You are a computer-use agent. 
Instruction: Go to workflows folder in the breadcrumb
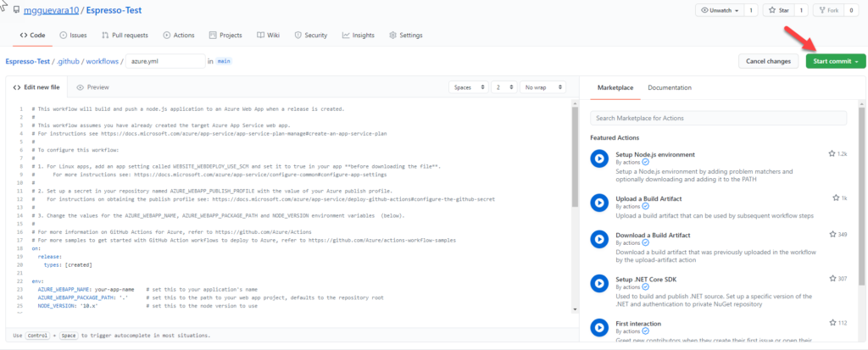tap(103, 62)
